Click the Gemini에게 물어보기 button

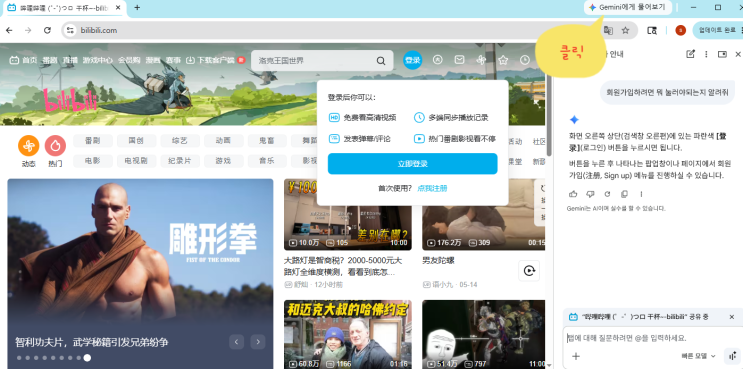(628, 8)
